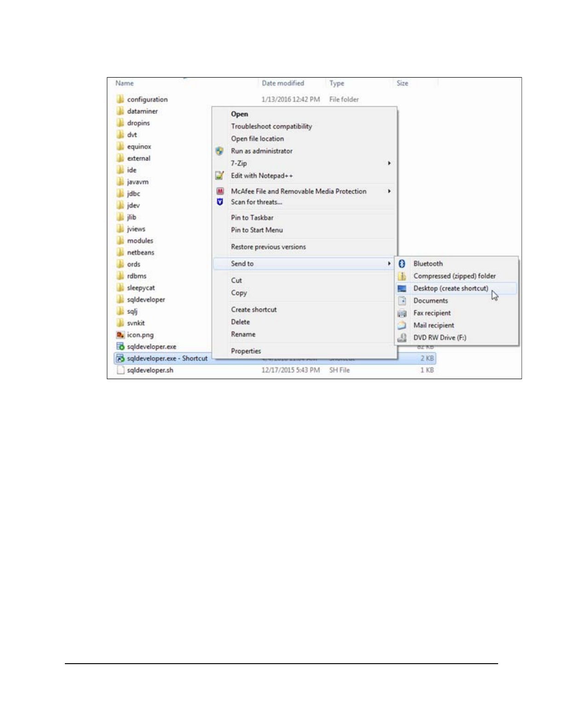This screenshot has width=563, height=728.
Task: Click the netbeans folder icon
Action: [x=121, y=252]
